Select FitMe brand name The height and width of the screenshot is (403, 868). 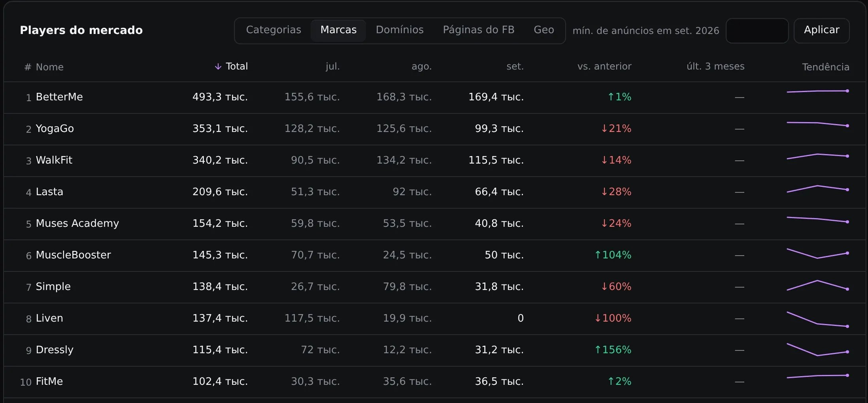(x=49, y=381)
